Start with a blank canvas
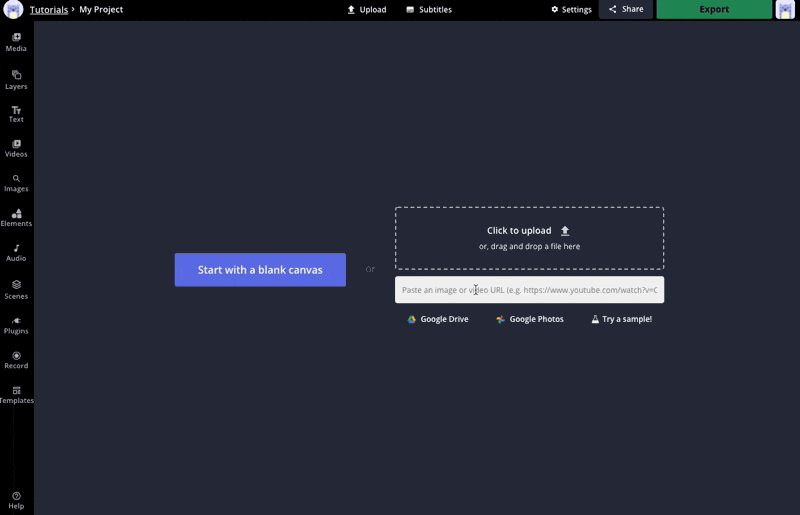 260,269
